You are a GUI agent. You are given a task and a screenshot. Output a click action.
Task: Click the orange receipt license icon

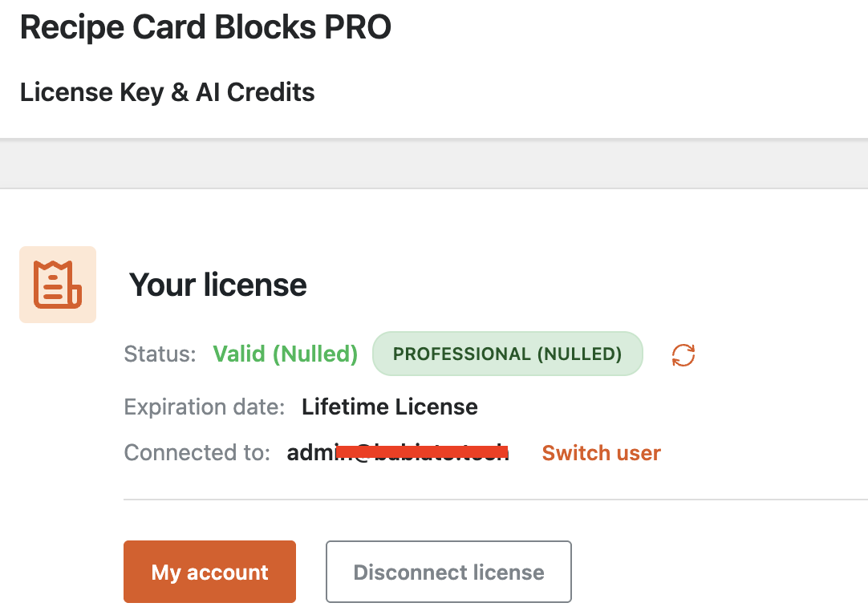(58, 285)
